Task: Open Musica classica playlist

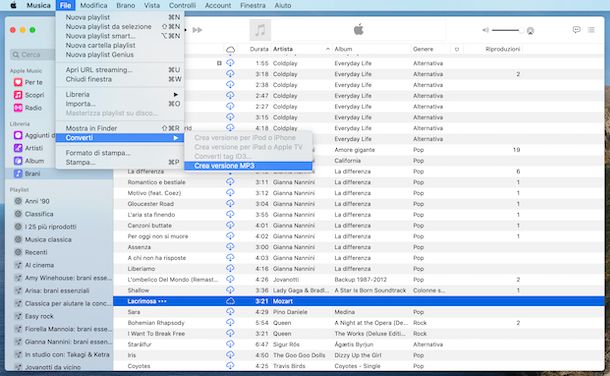Action: 48,240
